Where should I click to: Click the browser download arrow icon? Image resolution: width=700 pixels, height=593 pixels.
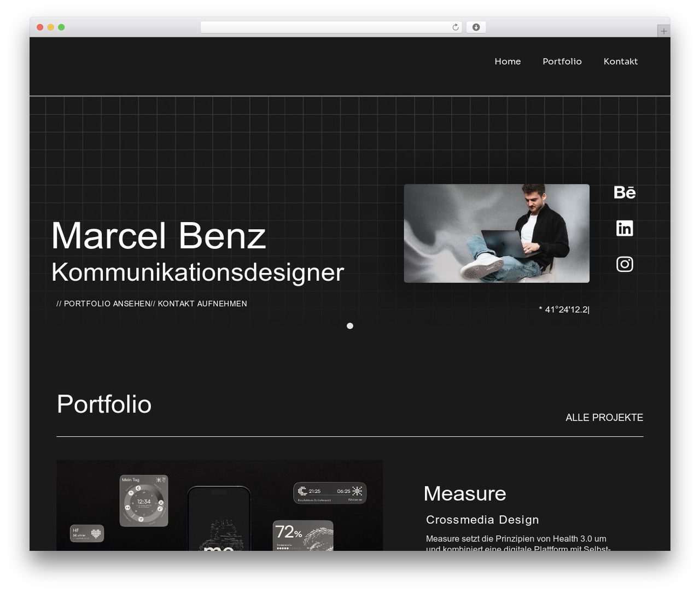[x=476, y=27]
